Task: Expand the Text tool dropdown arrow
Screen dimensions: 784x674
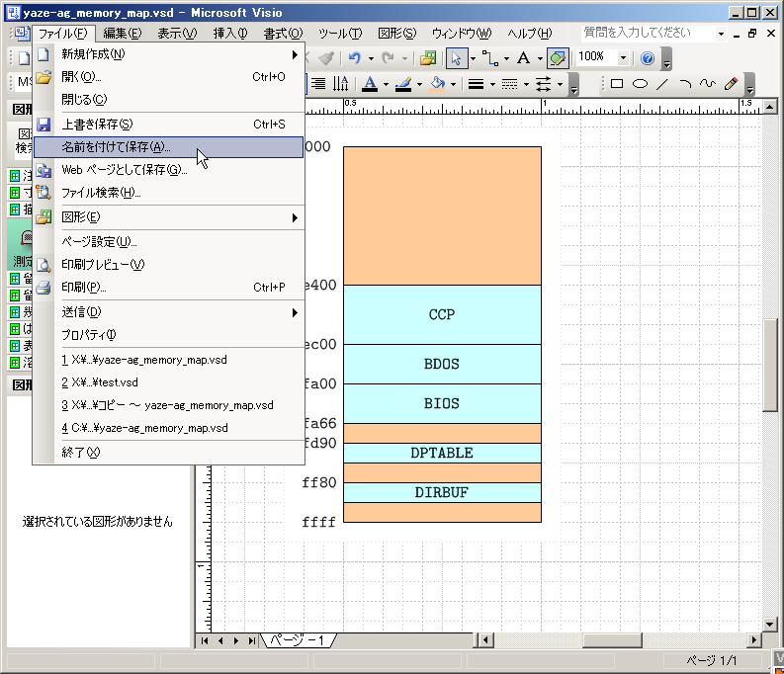Action: (540, 58)
